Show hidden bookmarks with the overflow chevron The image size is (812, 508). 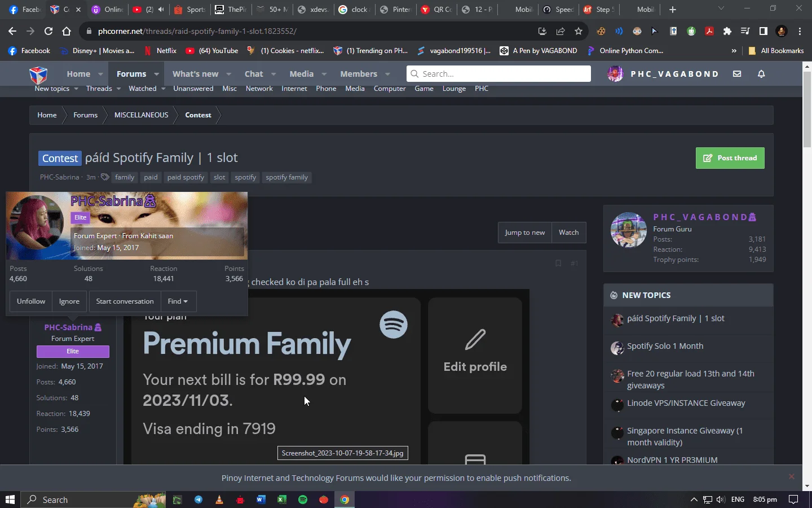(x=734, y=51)
